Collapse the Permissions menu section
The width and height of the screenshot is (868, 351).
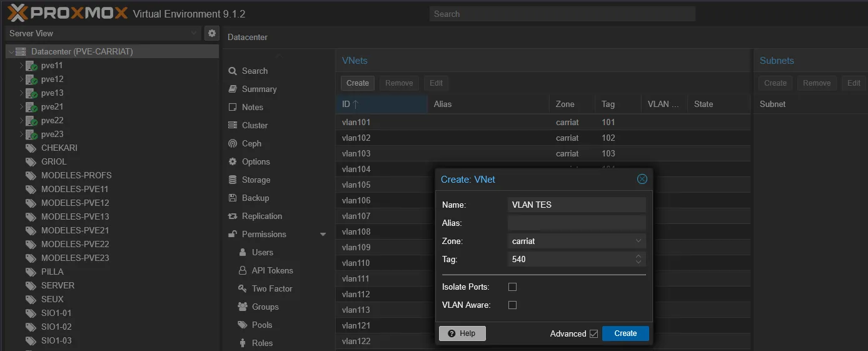pyautogui.click(x=323, y=234)
